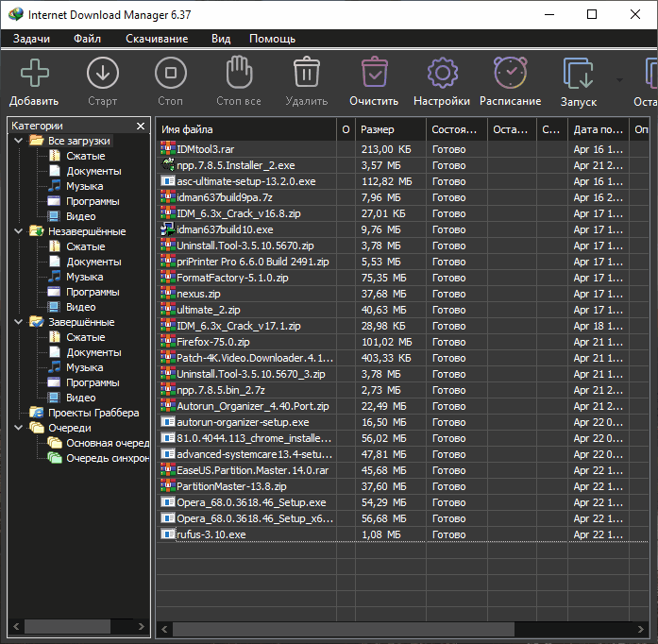Open the Вид menu
Viewport: 658px width, 644px height.
[x=221, y=39]
